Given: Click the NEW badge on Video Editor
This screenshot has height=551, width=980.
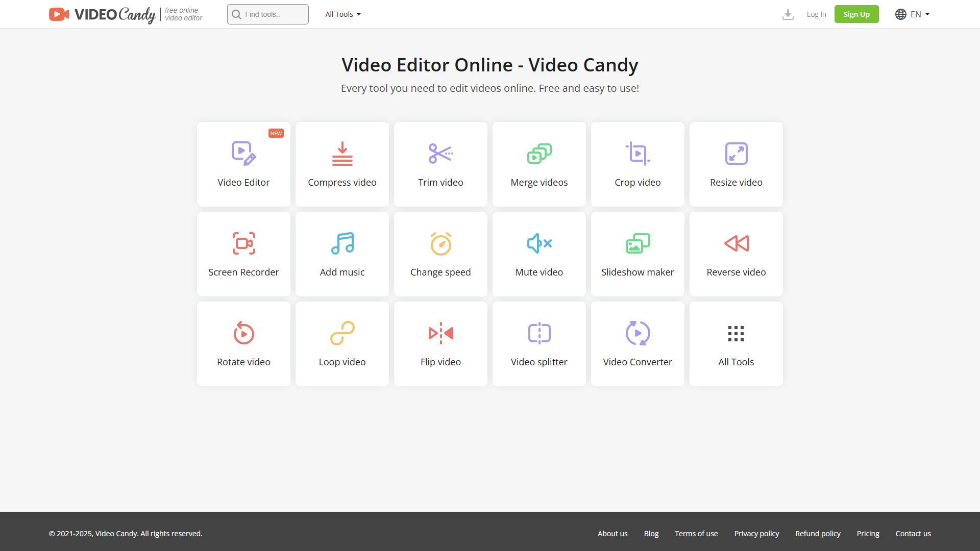Looking at the screenshot, I should [276, 133].
